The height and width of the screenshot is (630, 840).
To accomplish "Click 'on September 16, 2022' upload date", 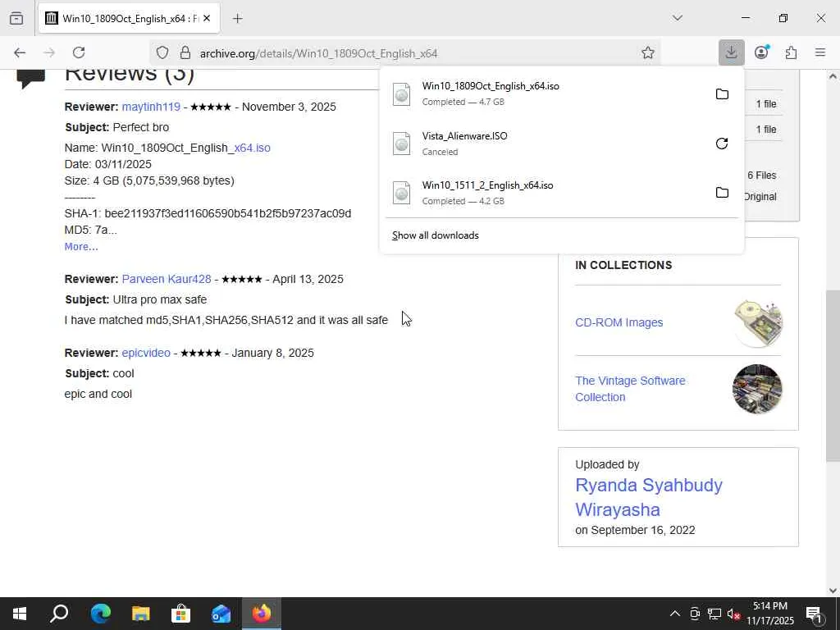I will [635, 530].
